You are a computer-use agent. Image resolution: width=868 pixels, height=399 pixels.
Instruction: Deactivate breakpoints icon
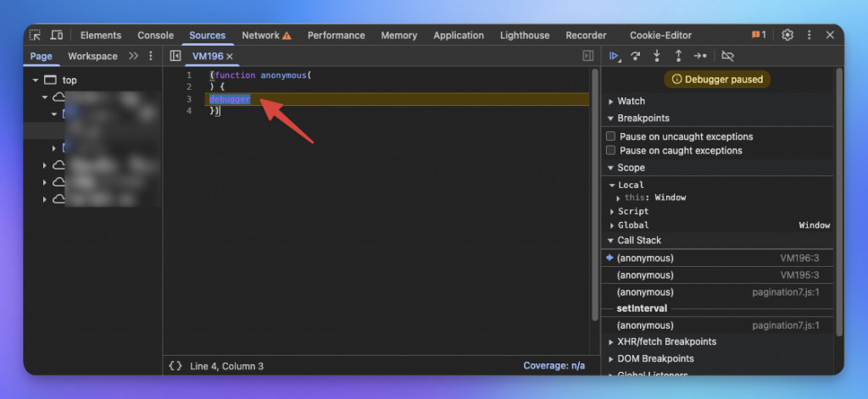point(727,56)
